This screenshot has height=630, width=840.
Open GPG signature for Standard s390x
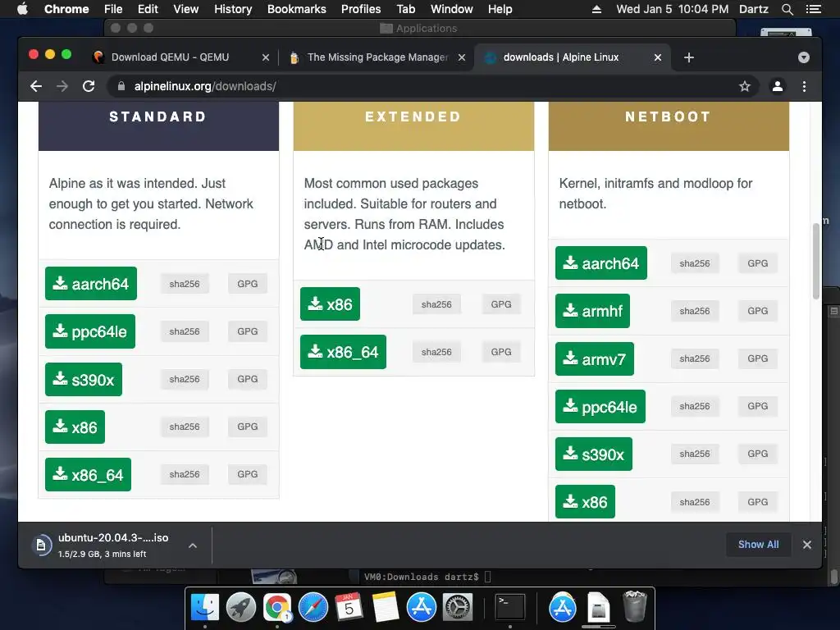(248, 379)
